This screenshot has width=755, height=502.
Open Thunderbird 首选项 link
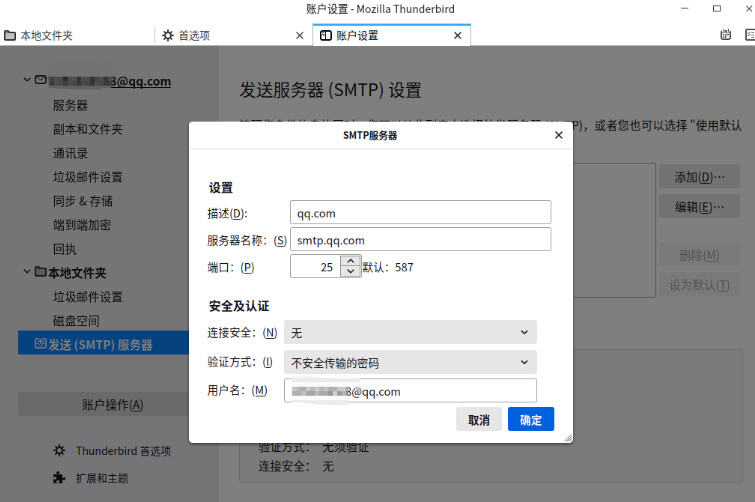point(123,451)
